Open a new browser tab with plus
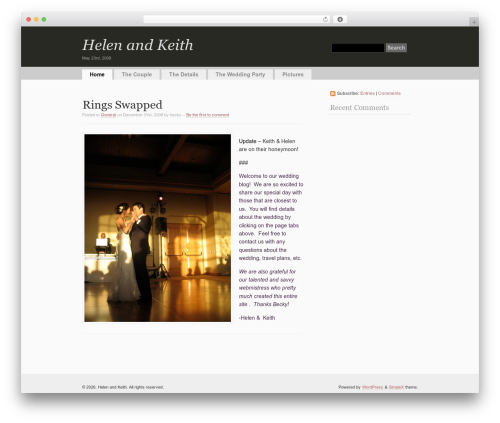This screenshot has width=500, height=423. pyautogui.click(x=474, y=22)
